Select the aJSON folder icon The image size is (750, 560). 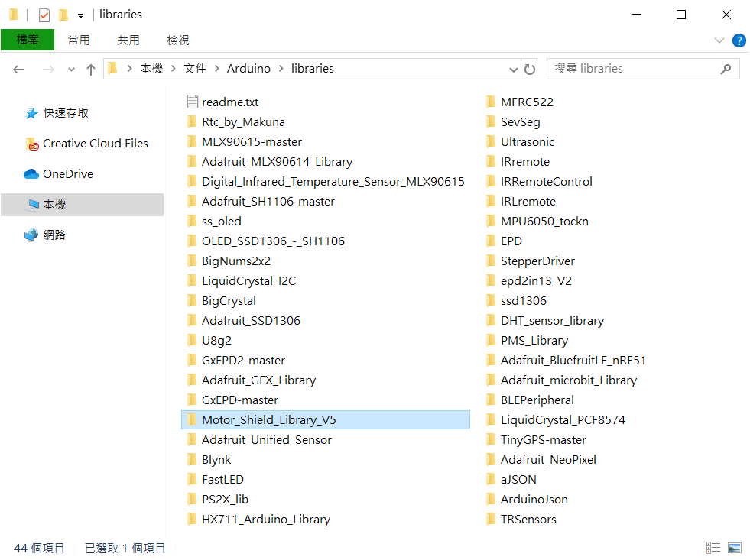pyautogui.click(x=491, y=479)
